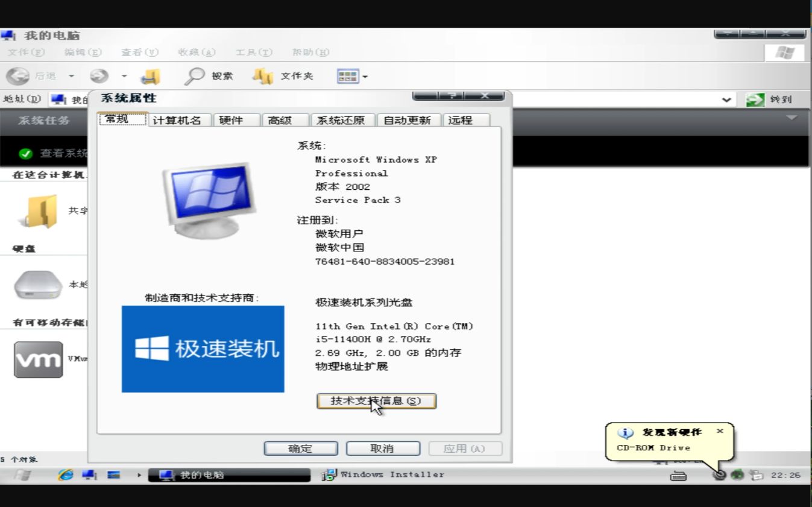Click 'i5-11400H @ 2.70GHz' text
Image resolution: width=812 pixels, height=507 pixels.
(x=373, y=339)
